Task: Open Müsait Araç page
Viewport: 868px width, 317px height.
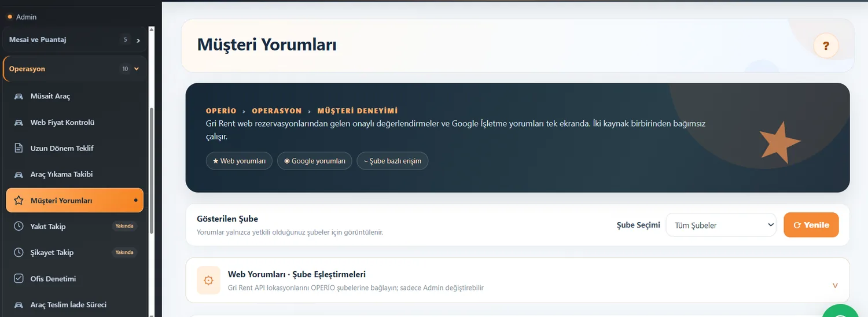Action: (x=74, y=96)
